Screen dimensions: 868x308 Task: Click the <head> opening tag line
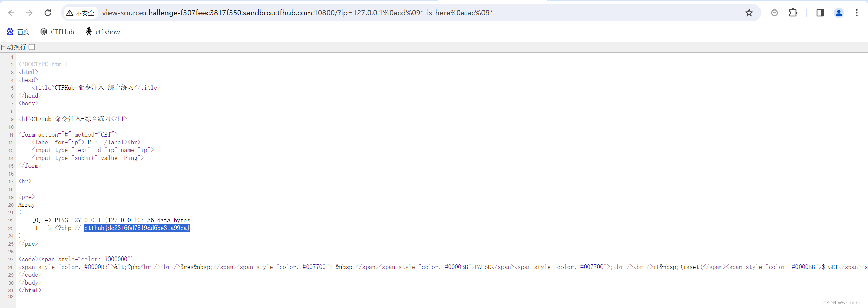pyautogui.click(x=28, y=80)
